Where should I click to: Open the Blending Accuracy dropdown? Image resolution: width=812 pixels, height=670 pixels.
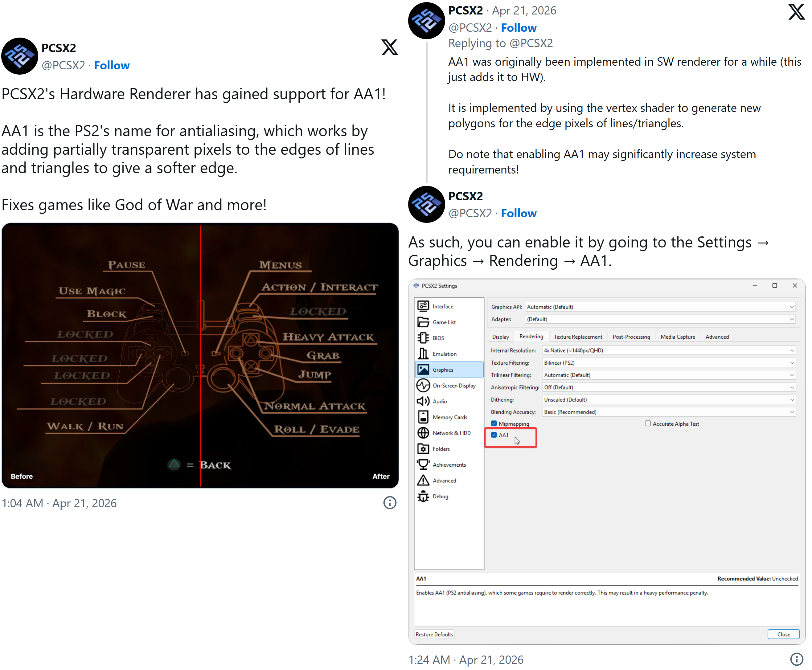coord(668,412)
